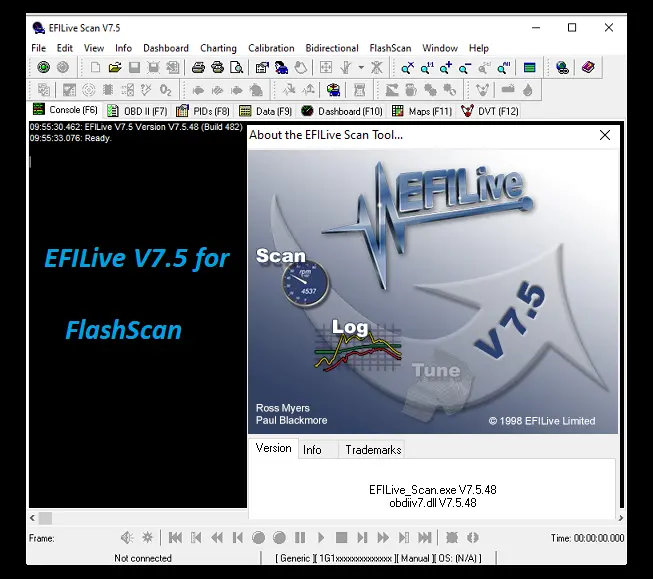Create a new file with blank page icon

click(95, 67)
